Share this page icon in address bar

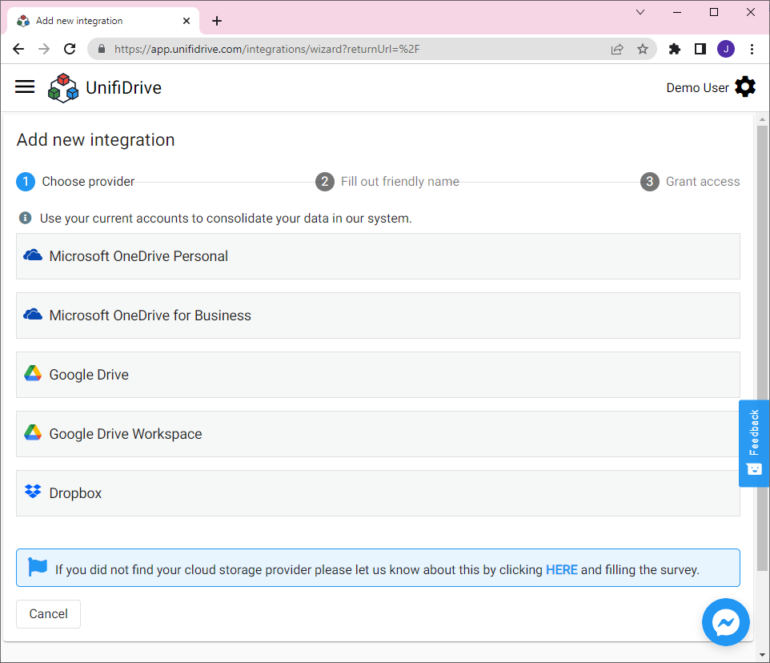[617, 49]
